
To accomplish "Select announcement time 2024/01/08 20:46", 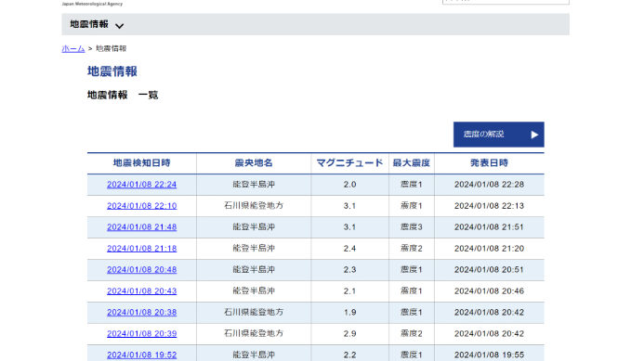I will [489, 291].
